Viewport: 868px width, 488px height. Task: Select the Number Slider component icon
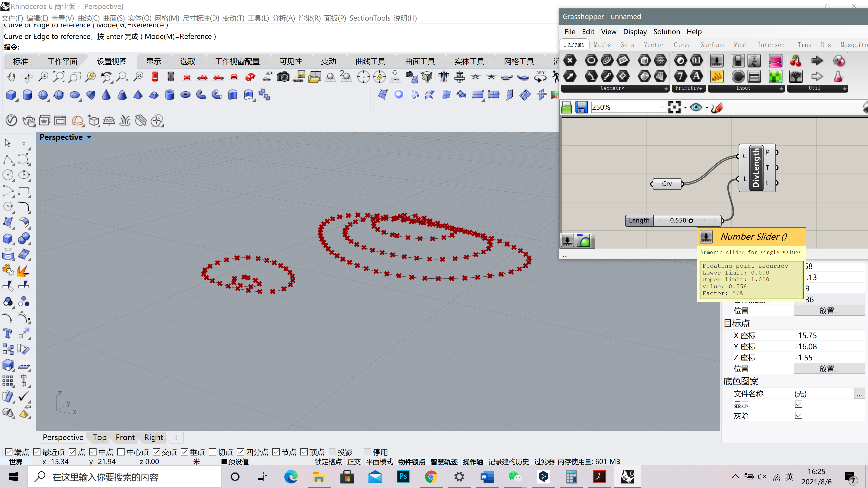[x=717, y=61]
